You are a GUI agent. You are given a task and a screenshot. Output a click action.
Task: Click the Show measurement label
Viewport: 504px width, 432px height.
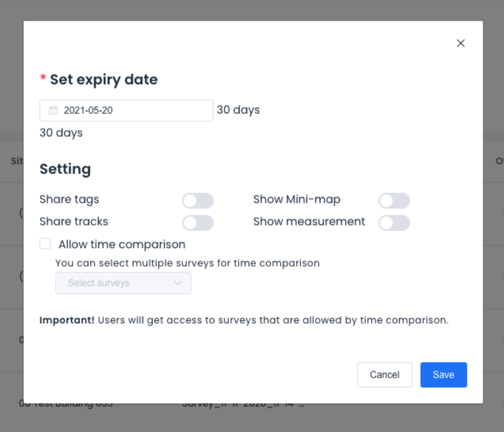click(309, 222)
